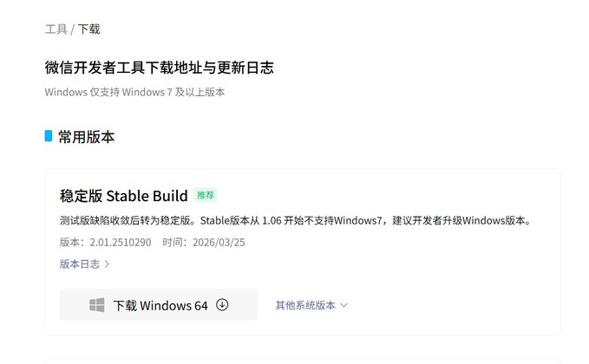Click the version number 2.01.2510290
Viewport: 589px width, 364px height.
click(x=121, y=243)
